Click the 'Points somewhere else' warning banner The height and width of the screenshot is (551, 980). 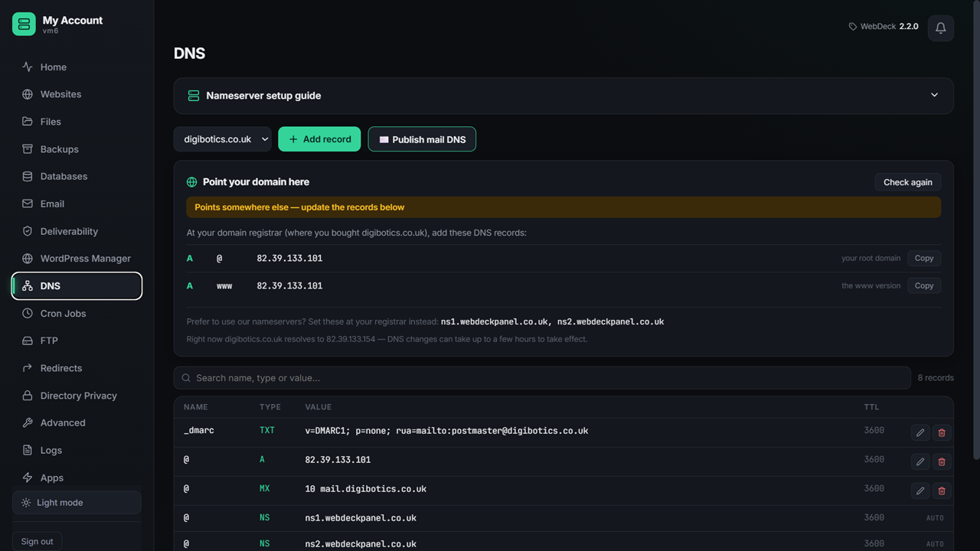[x=563, y=207]
